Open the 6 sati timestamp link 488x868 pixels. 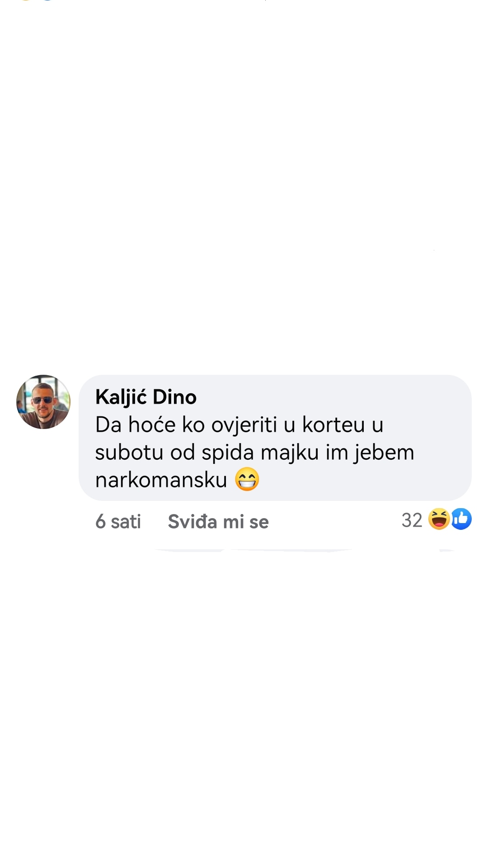pos(118,522)
